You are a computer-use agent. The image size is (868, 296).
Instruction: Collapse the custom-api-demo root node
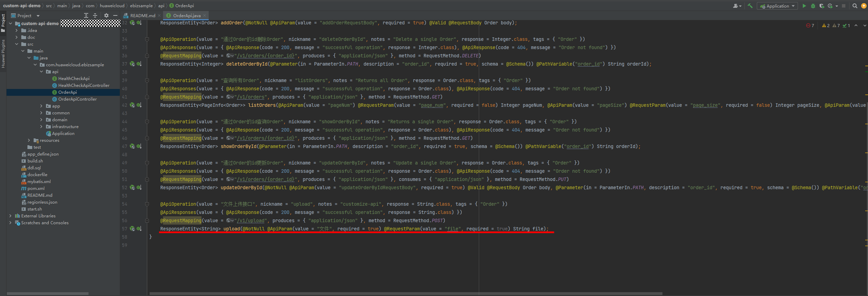pyautogui.click(x=10, y=24)
